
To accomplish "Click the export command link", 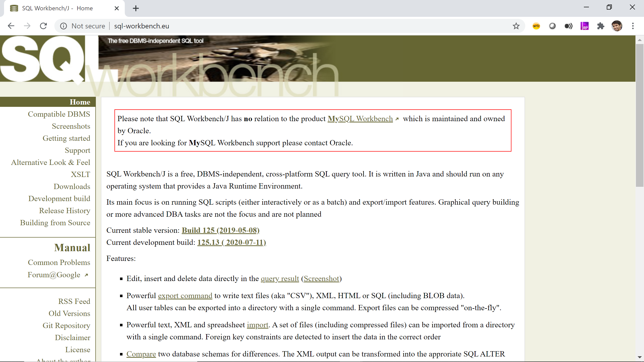I will [185, 296].
